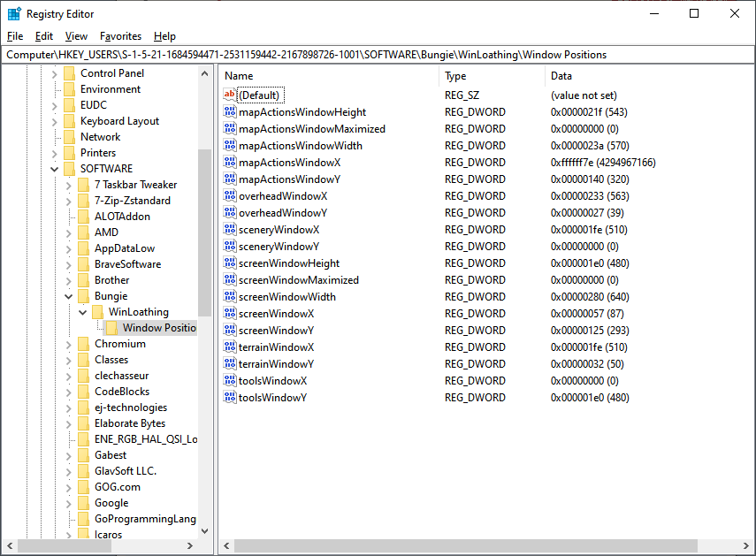Open the Favorites menu
The width and height of the screenshot is (756, 556).
coord(120,36)
